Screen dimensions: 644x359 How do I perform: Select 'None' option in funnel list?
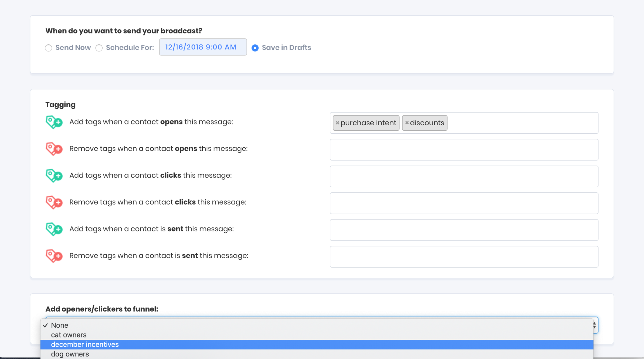point(60,325)
